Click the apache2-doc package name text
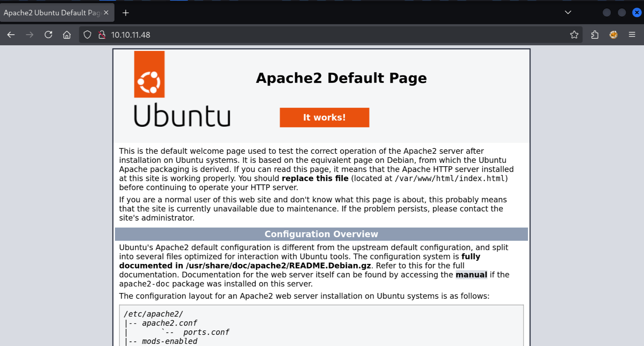Viewport: 644px width, 346px height. [x=145, y=284]
